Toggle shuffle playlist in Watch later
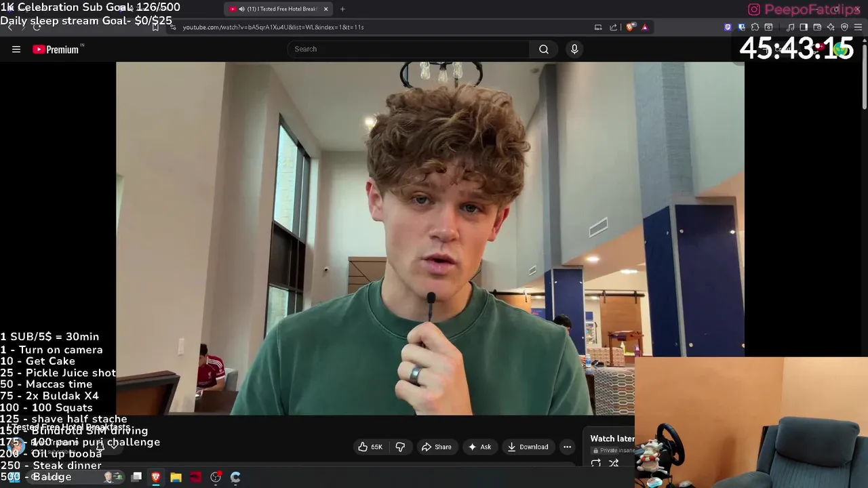 click(x=614, y=464)
